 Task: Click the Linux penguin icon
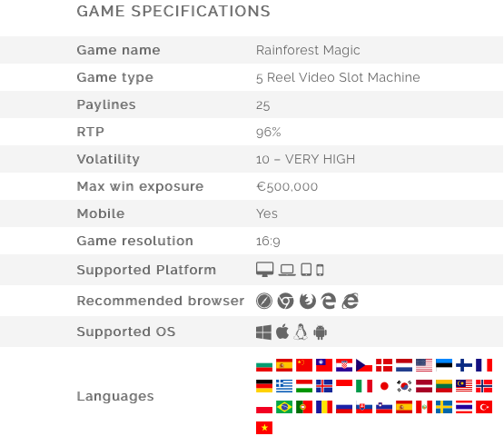(301, 332)
